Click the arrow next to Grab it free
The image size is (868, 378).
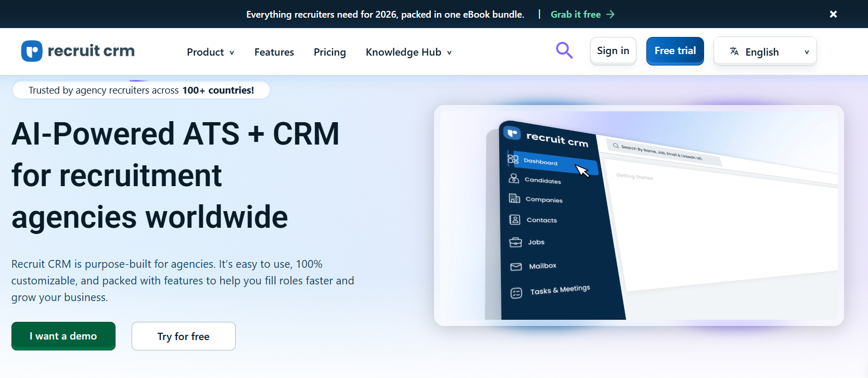pos(610,15)
